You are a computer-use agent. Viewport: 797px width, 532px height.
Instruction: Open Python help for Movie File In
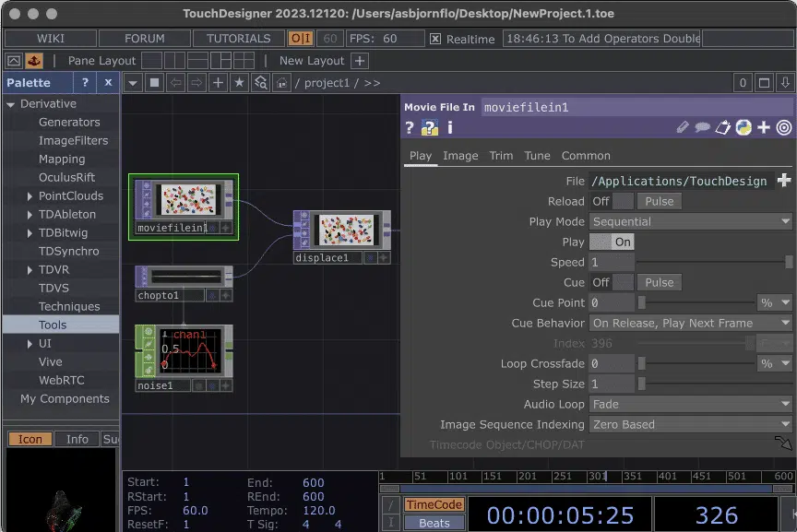coord(430,127)
